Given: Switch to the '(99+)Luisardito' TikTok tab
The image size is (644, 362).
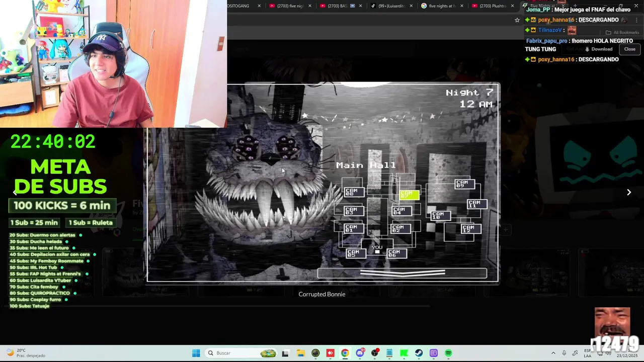Looking at the screenshot, I should [387, 6].
